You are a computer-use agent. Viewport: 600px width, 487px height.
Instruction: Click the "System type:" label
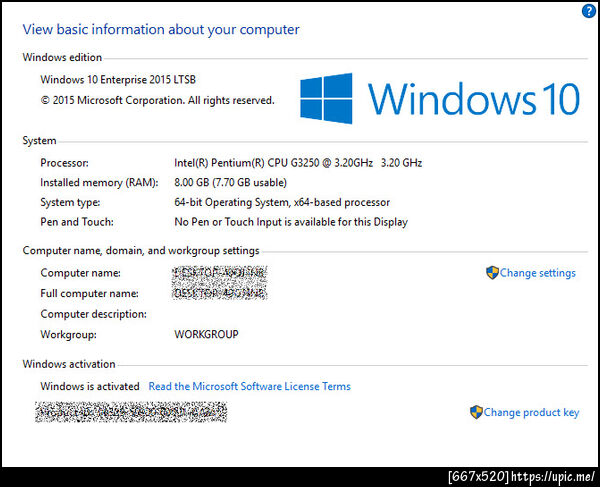tap(70, 202)
